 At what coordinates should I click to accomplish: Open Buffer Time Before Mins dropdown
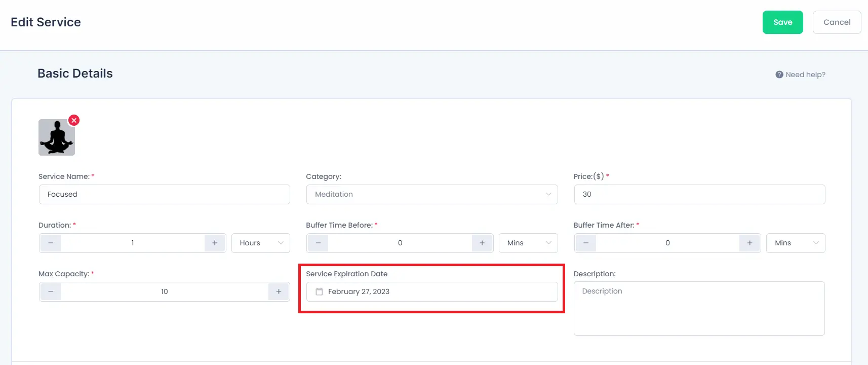pyautogui.click(x=528, y=243)
